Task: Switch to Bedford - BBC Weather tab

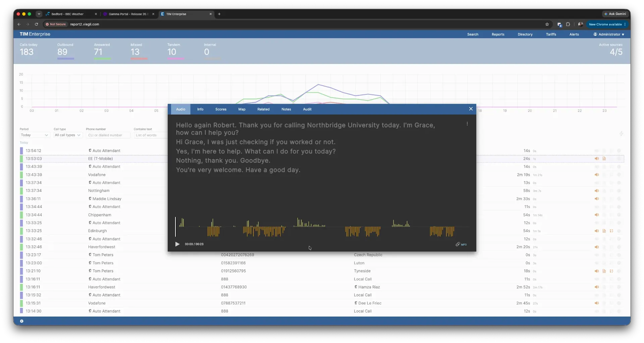Action: tap(71, 14)
